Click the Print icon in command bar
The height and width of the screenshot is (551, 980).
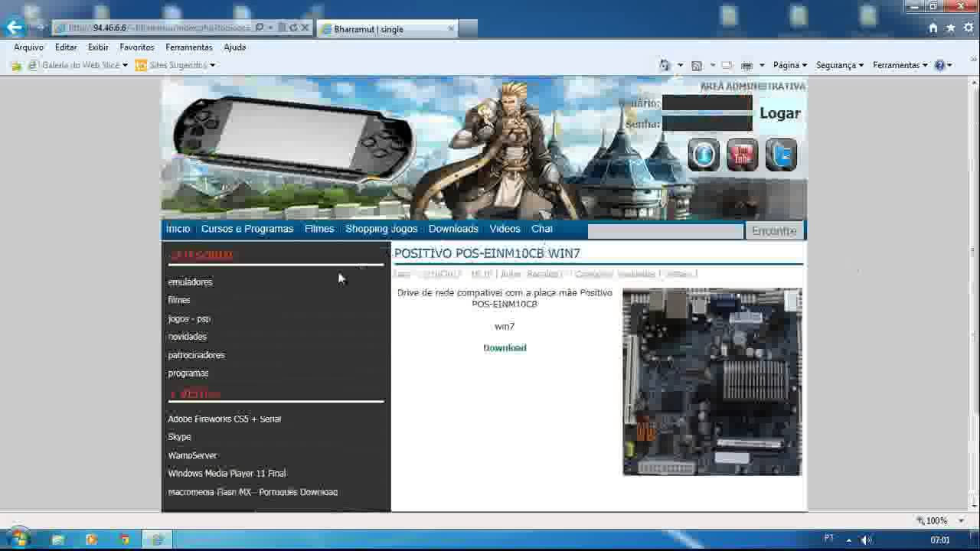click(x=747, y=65)
